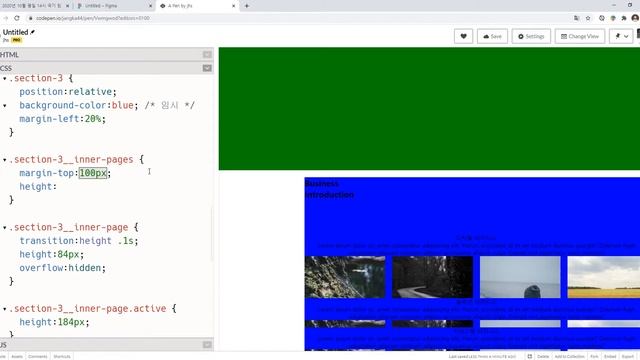Fold the background-color line arrow

(4, 105)
